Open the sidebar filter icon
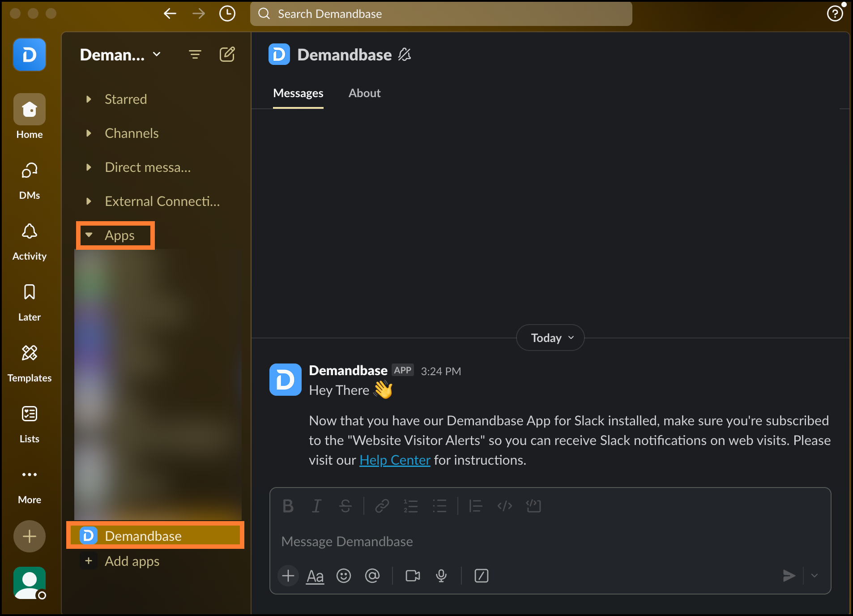The height and width of the screenshot is (616, 853). (x=195, y=55)
